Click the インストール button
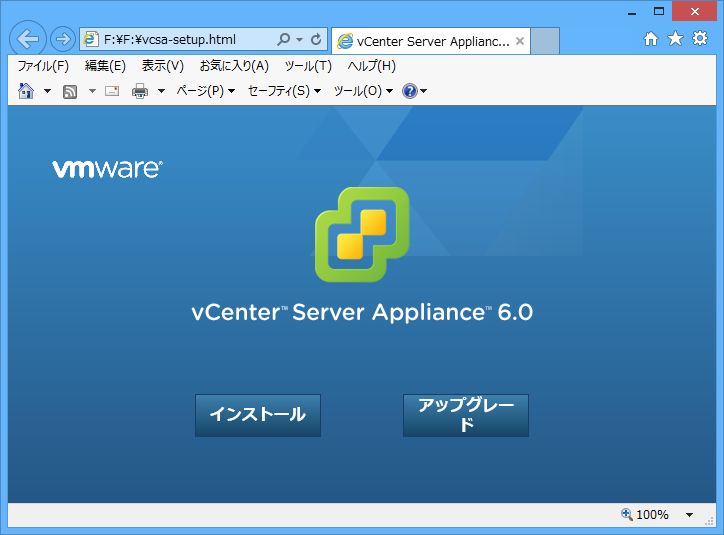Image resolution: width=724 pixels, height=535 pixels. tap(258, 415)
